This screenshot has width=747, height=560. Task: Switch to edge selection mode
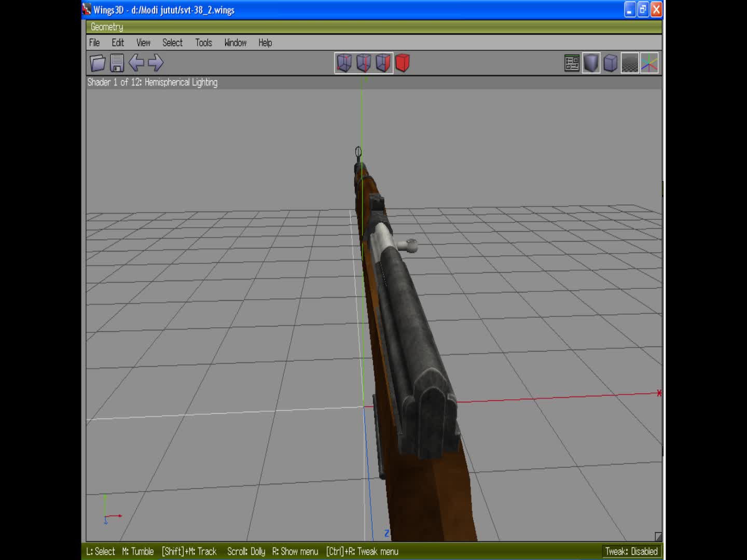(x=364, y=63)
